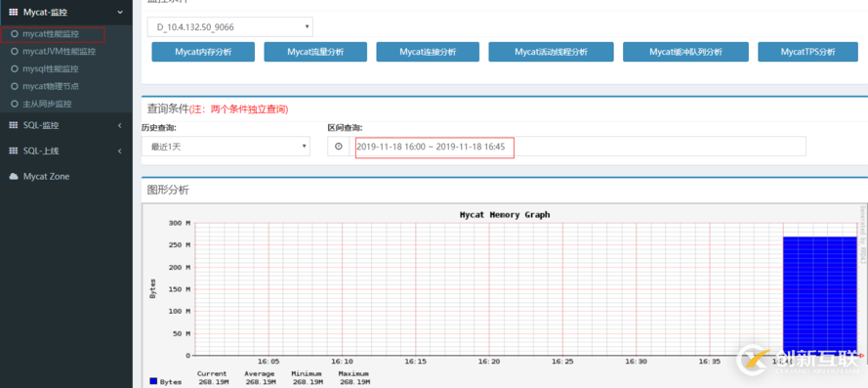Image resolution: width=868 pixels, height=388 pixels.
Task: Click the MycatTPS分析 button
Action: pos(807,52)
